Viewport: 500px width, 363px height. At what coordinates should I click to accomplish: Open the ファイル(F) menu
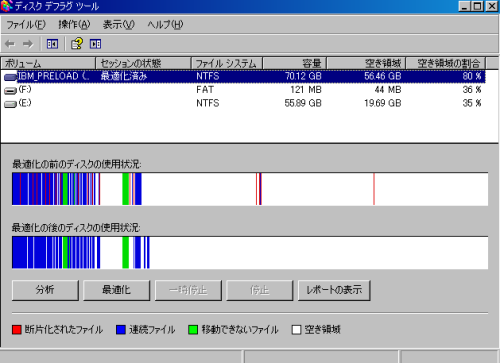point(26,24)
